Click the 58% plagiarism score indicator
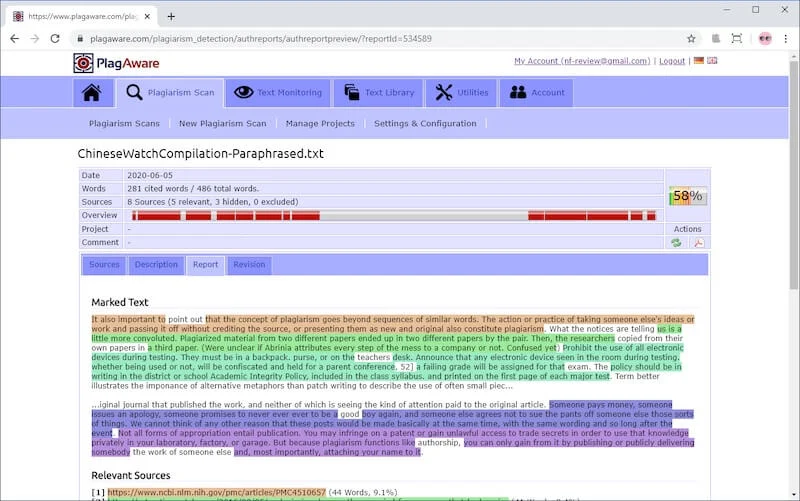The height and width of the screenshot is (501, 800). pyautogui.click(x=687, y=196)
